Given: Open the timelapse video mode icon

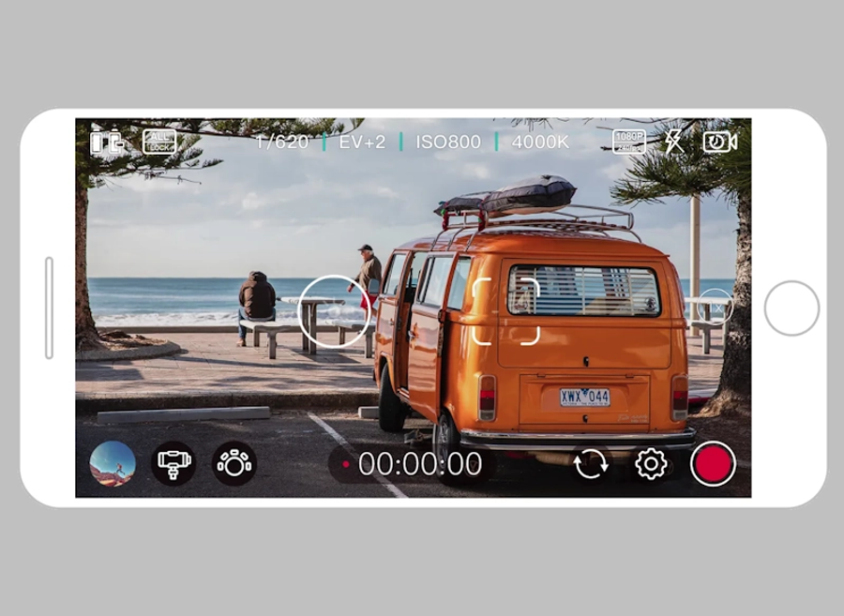Looking at the screenshot, I should (x=720, y=142).
